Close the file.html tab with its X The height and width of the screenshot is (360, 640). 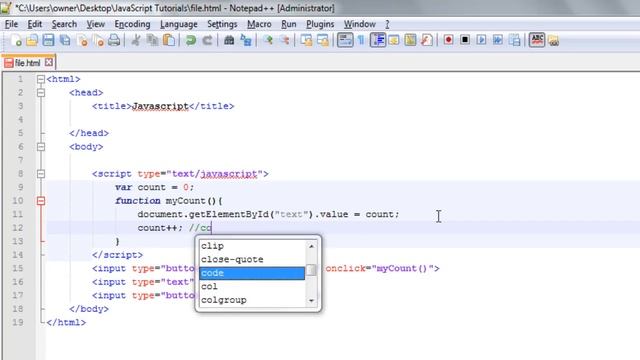[49, 62]
